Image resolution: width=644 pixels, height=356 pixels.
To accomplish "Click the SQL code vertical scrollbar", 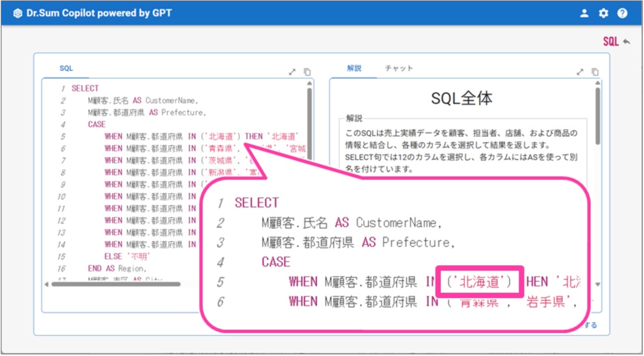I will [309, 124].
